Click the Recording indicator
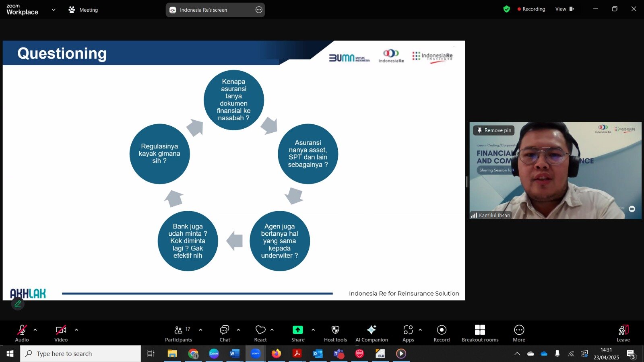The width and height of the screenshot is (644, 362). [x=531, y=9]
